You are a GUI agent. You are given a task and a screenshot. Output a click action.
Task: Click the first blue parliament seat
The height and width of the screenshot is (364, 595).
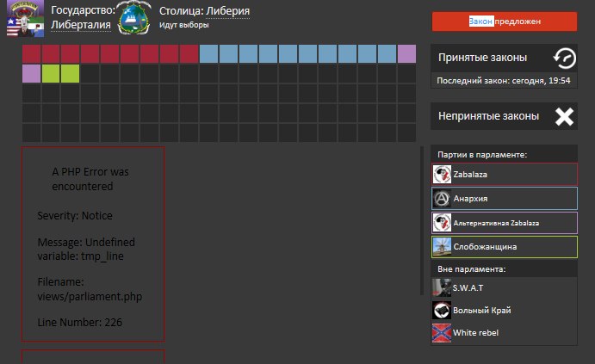(208, 54)
